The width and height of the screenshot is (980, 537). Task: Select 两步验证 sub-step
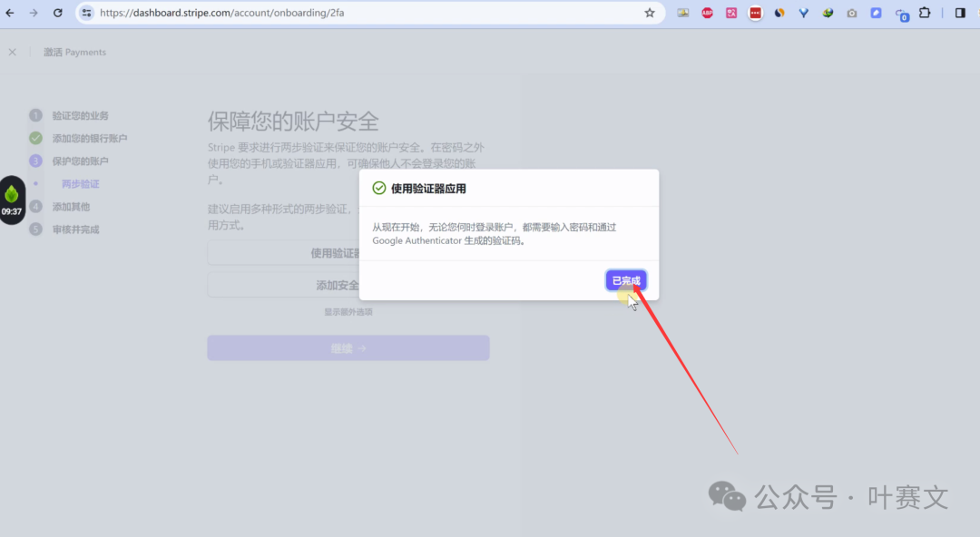(80, 184)
